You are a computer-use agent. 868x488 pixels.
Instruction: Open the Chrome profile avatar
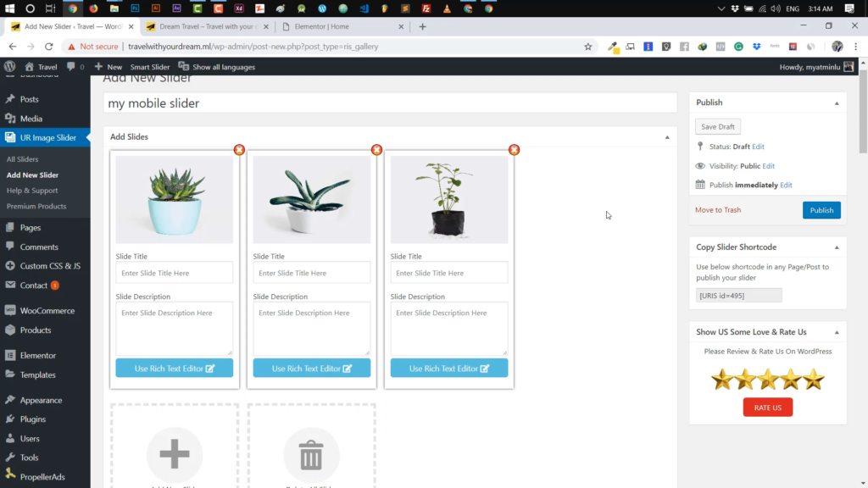[x=837, y=47]
